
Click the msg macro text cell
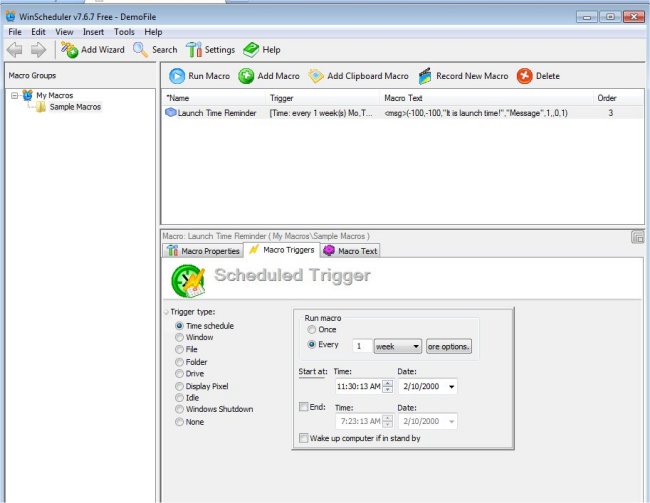click(x=476, y=113)
